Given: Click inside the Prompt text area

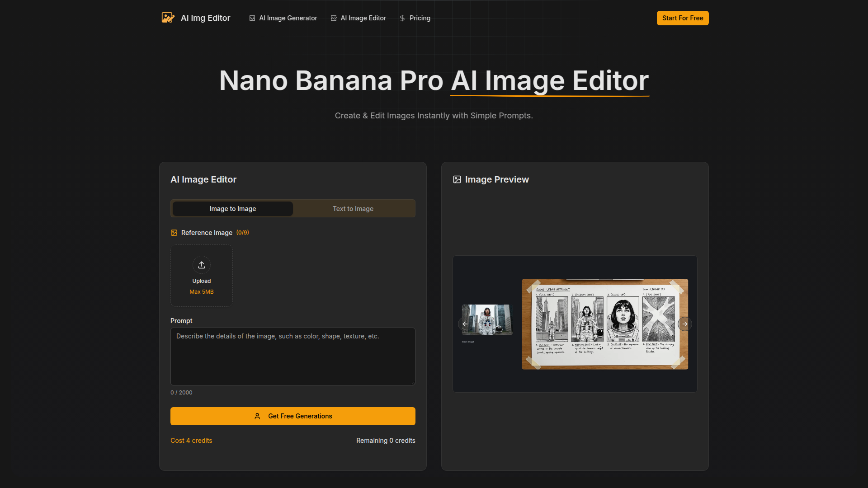Looking at the screenshot, I should pos(292,357).
